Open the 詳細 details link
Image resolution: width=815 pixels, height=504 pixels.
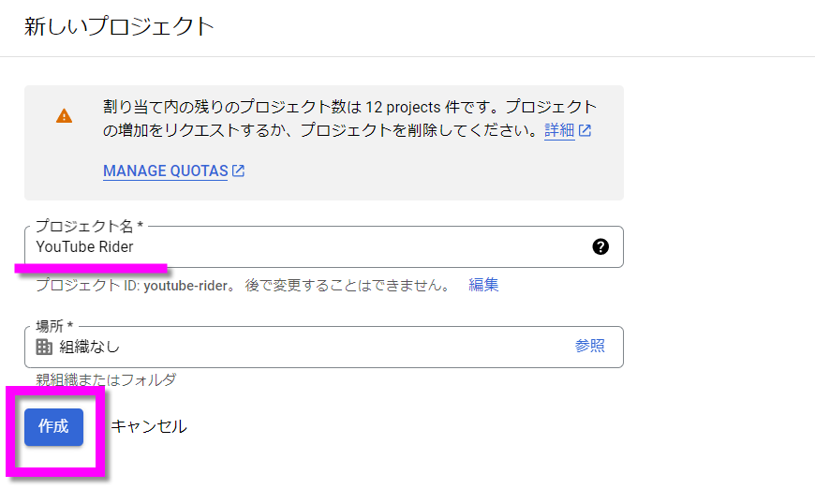point(559,130)
